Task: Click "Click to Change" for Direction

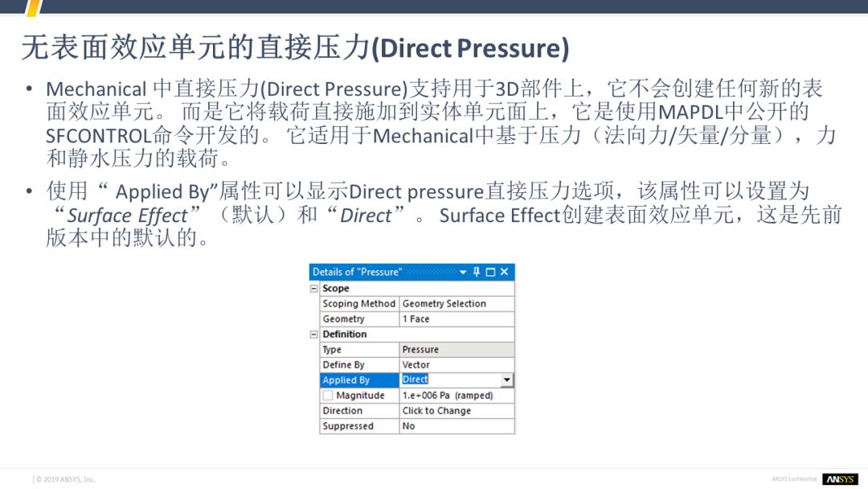Action: tap(456, 411)
